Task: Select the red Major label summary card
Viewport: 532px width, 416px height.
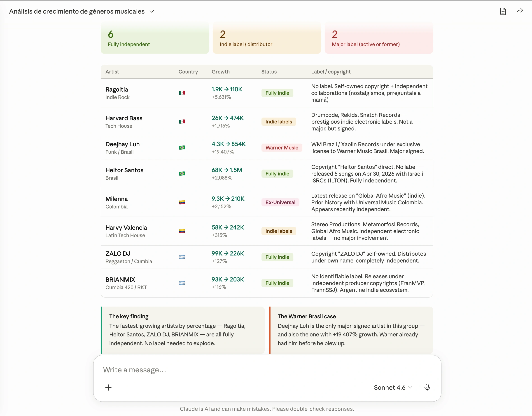Action: pos(379,38)
